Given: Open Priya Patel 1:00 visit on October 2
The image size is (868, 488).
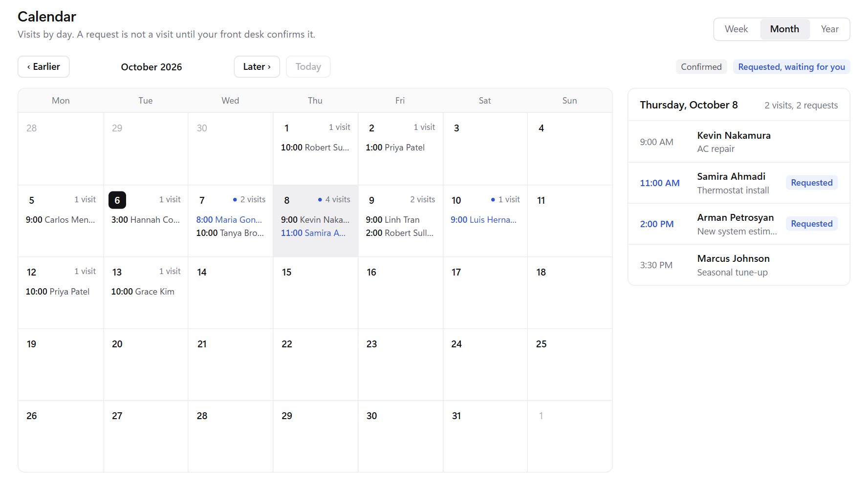Looking at the screenshot, I should 395,148.
